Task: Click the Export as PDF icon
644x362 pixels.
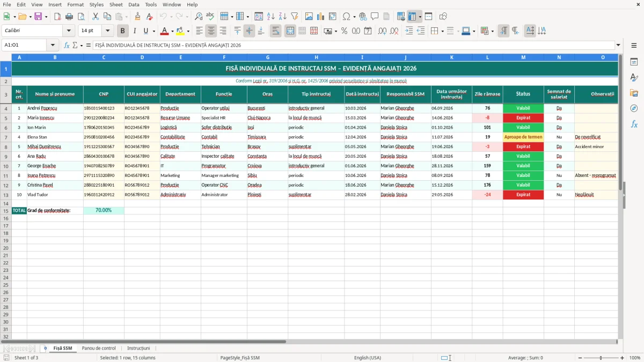Action: click(57, 17)
